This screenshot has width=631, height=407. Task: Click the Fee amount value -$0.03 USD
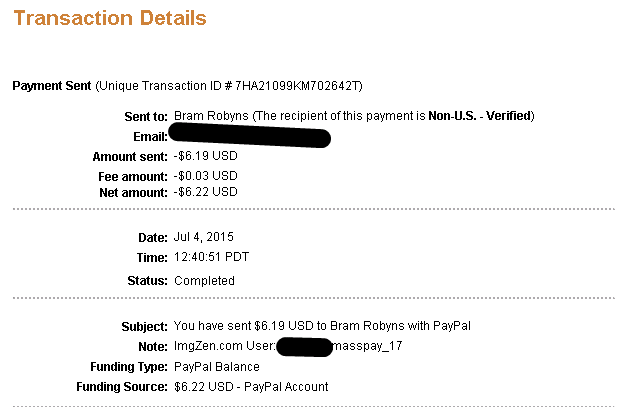(x=206, y=176)
